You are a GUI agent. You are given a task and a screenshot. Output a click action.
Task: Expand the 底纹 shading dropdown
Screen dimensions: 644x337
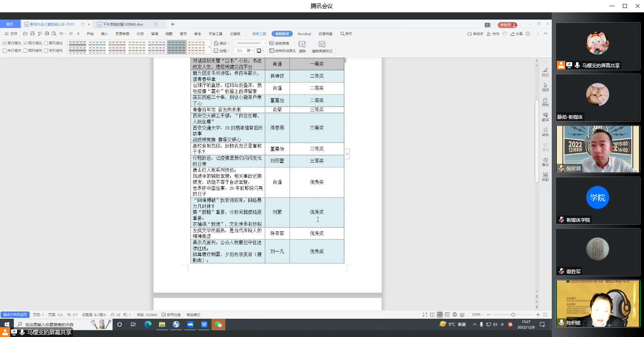221,43
